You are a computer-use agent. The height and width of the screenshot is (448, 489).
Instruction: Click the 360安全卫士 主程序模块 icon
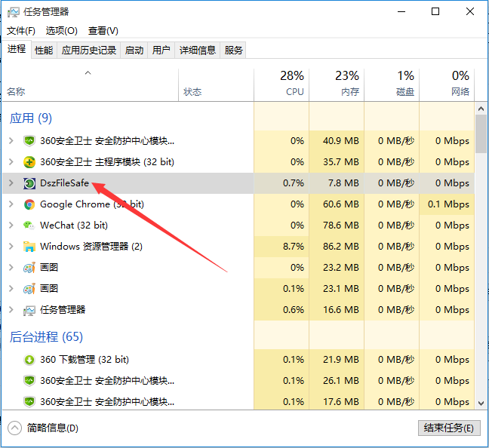(x=29, y=162)
